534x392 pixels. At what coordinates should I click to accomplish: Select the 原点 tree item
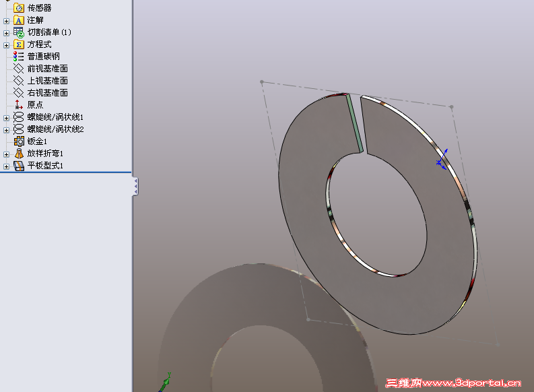(36, 105)
